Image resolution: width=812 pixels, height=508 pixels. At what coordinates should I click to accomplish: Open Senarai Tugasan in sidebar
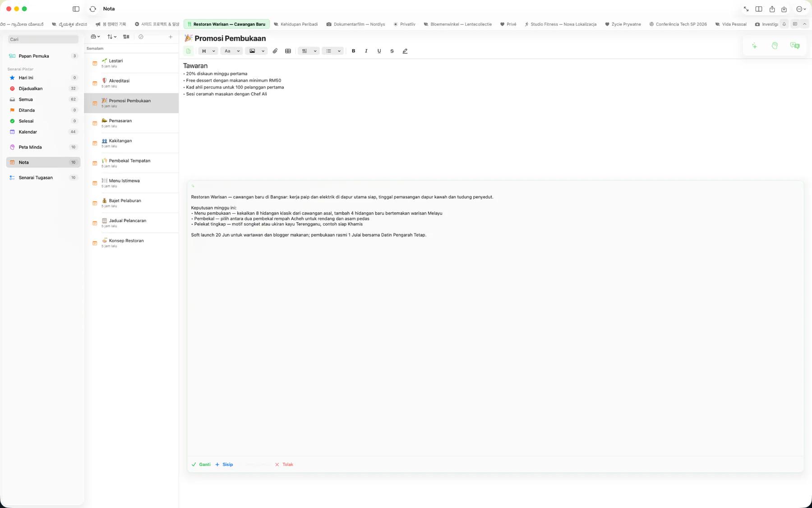click(x=43, y=178)
